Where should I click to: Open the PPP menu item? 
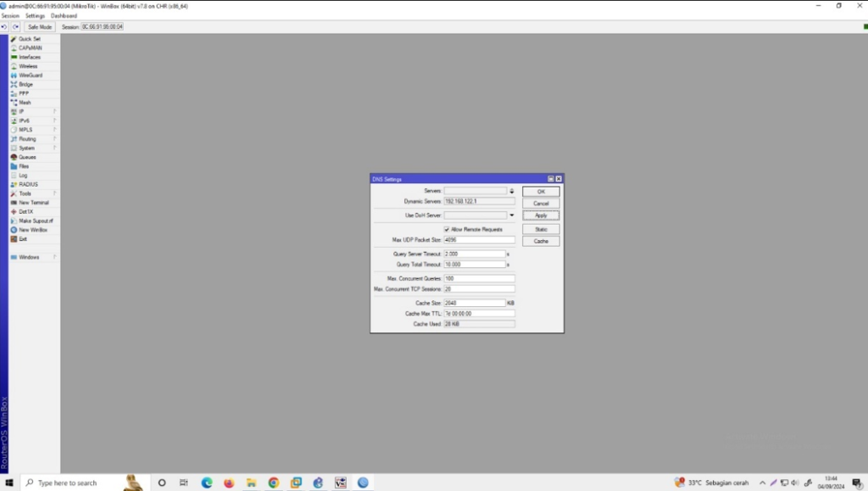coord(24,93)
